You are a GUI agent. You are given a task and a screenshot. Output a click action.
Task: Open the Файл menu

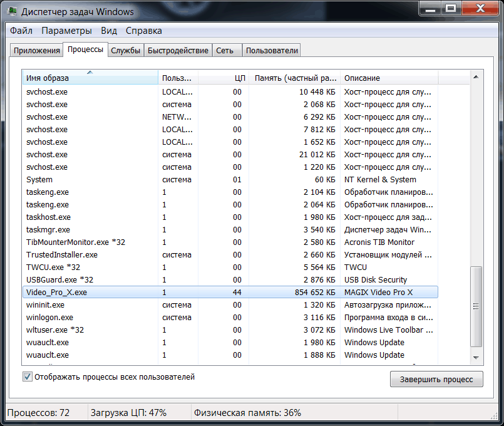21,31
